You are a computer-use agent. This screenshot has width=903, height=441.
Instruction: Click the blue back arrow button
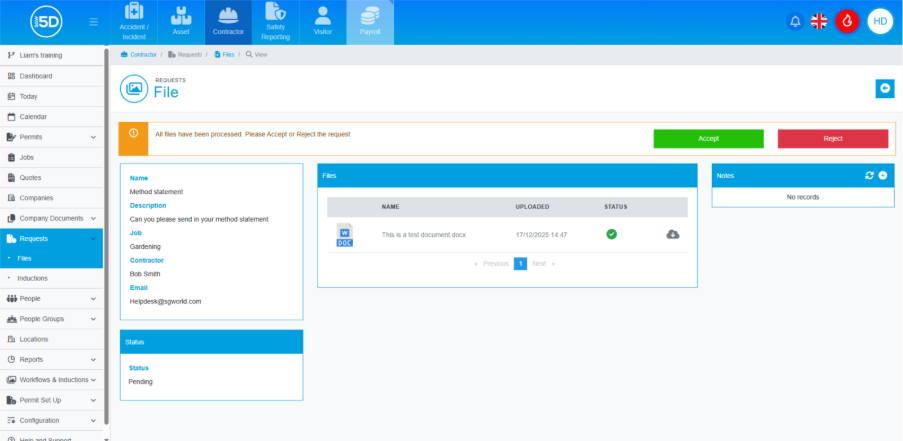pyautogui.click(x=884, y=89)
